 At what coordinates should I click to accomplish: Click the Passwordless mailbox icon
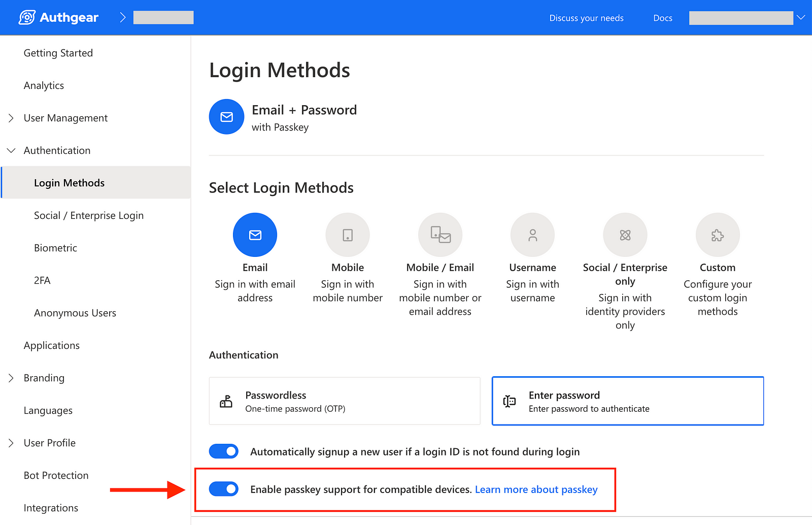(226, 402)
